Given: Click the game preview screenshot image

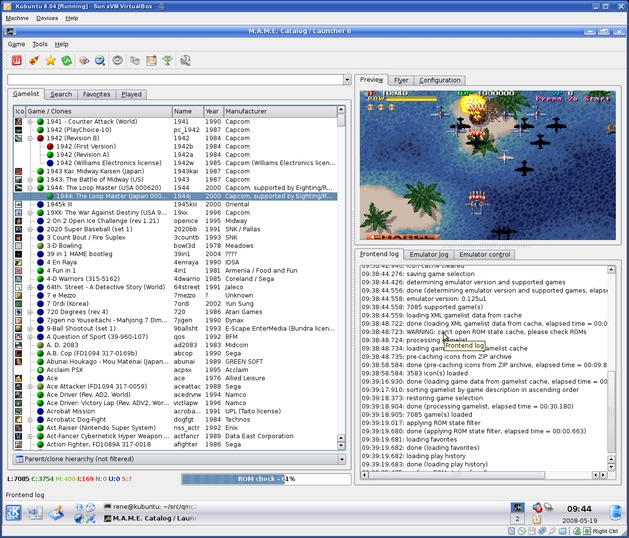Looking at the screenshot, I should (487, 165).
